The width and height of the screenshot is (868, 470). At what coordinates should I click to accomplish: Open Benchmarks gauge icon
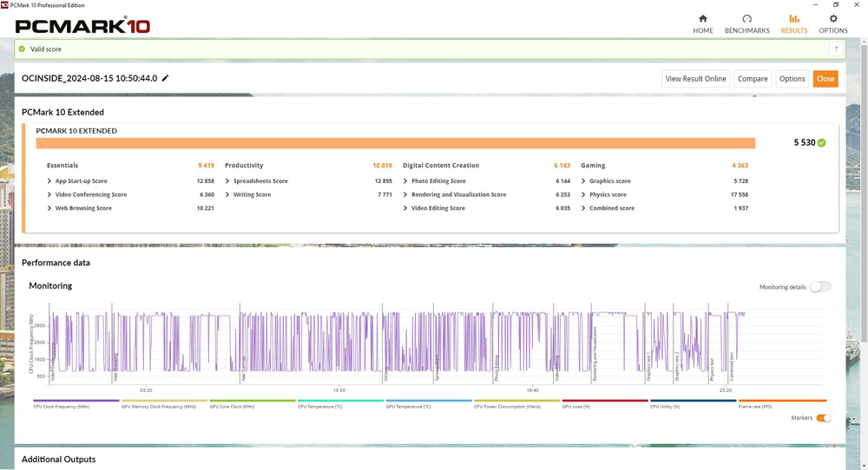746,18
